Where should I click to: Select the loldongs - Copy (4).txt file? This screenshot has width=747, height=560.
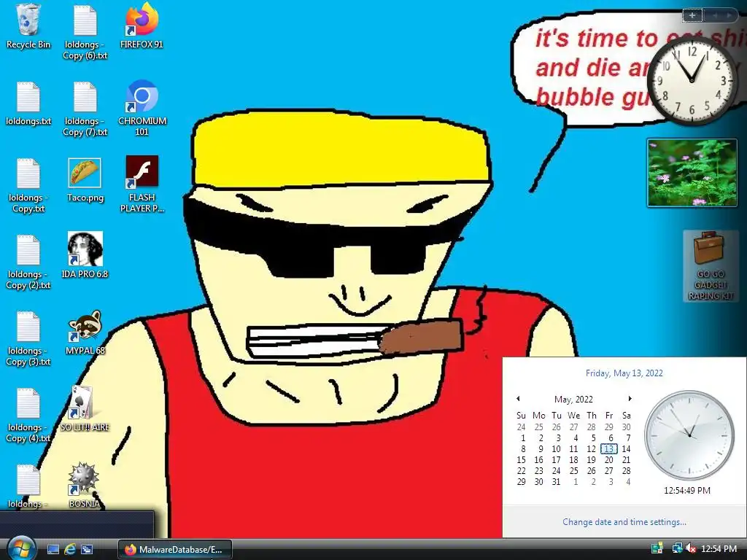pos(28,415)
